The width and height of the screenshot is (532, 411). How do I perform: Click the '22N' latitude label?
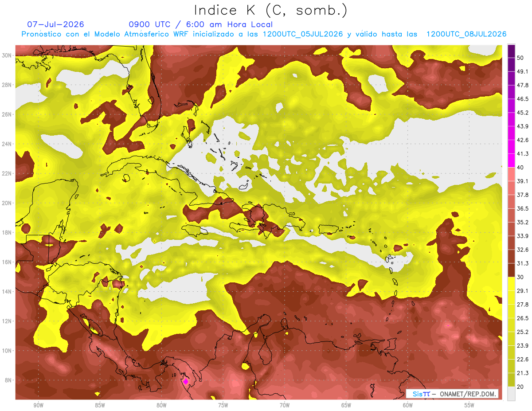coord(7,173)
